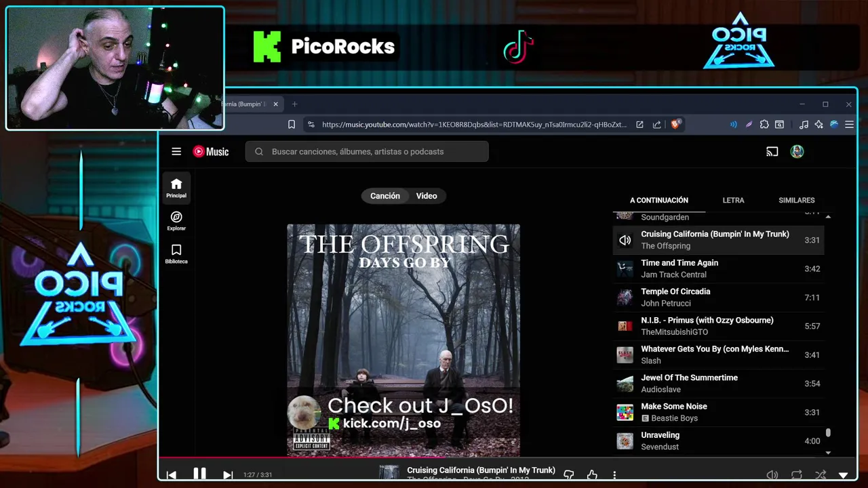Like the current song

point(592,475)
